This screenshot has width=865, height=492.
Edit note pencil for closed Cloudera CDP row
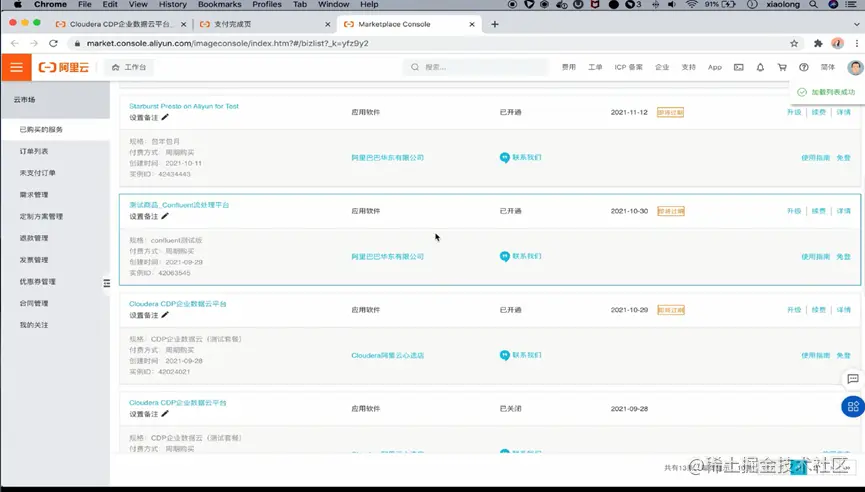pyautogui.click(x=165, y=414)
